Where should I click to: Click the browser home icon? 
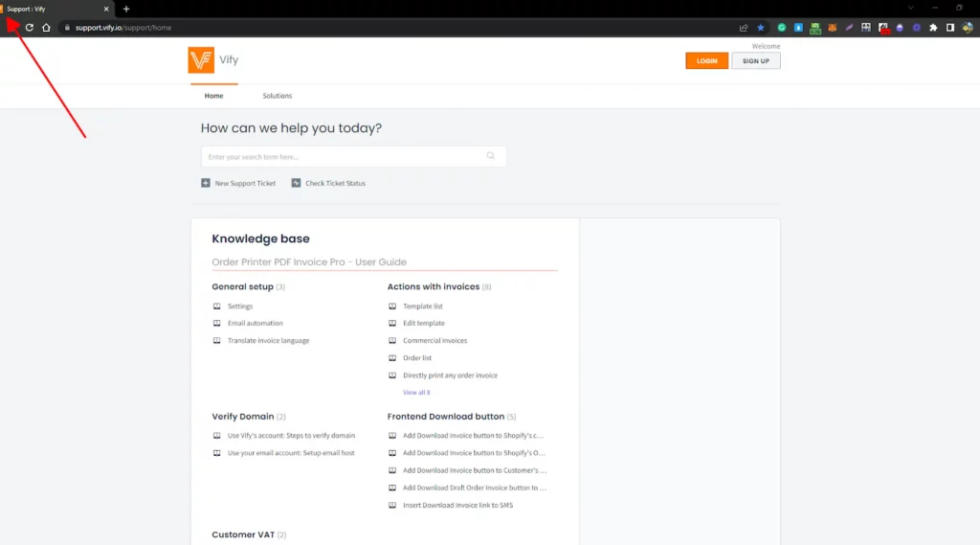[46, 28]
